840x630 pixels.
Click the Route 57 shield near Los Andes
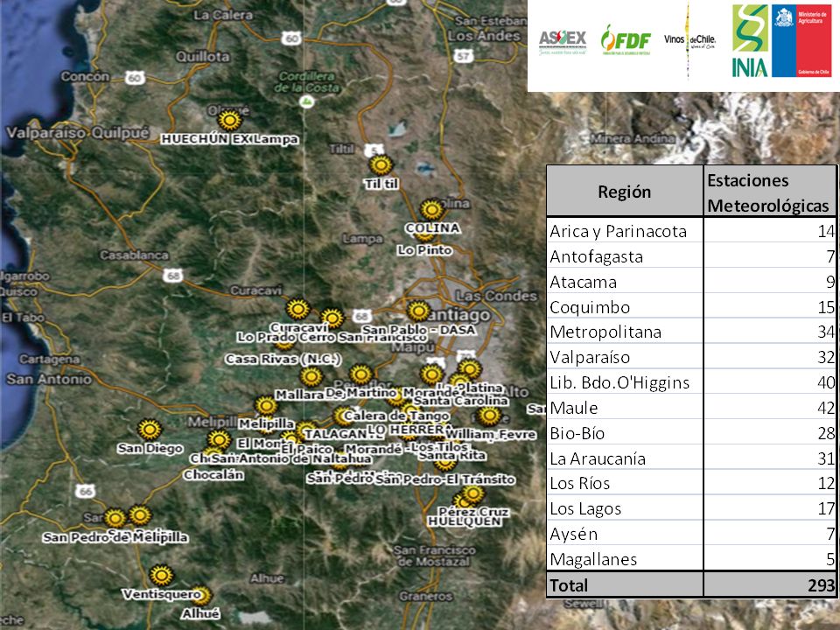point(464,55)
